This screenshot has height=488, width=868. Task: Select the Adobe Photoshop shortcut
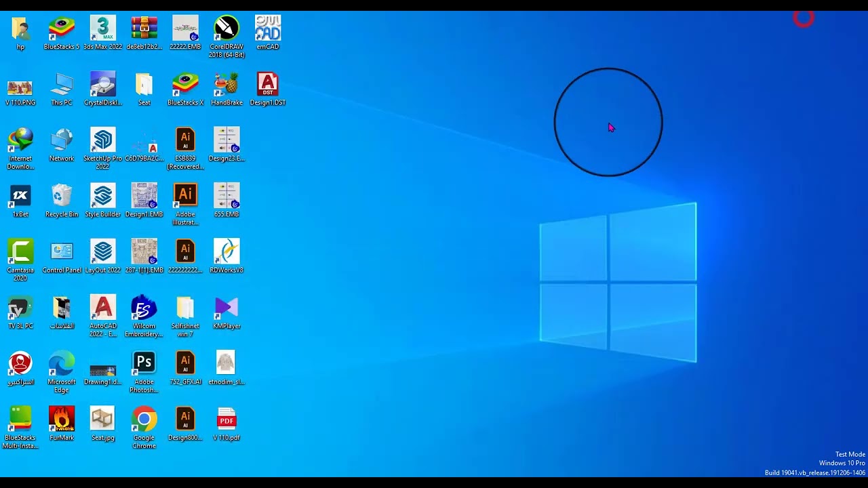click(x=144, y=363)
